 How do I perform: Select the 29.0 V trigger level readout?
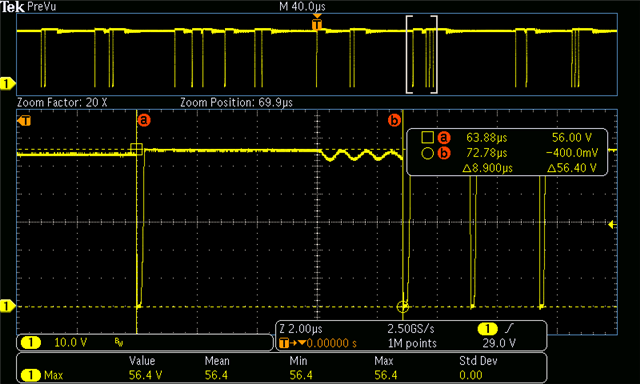point(499,343)
